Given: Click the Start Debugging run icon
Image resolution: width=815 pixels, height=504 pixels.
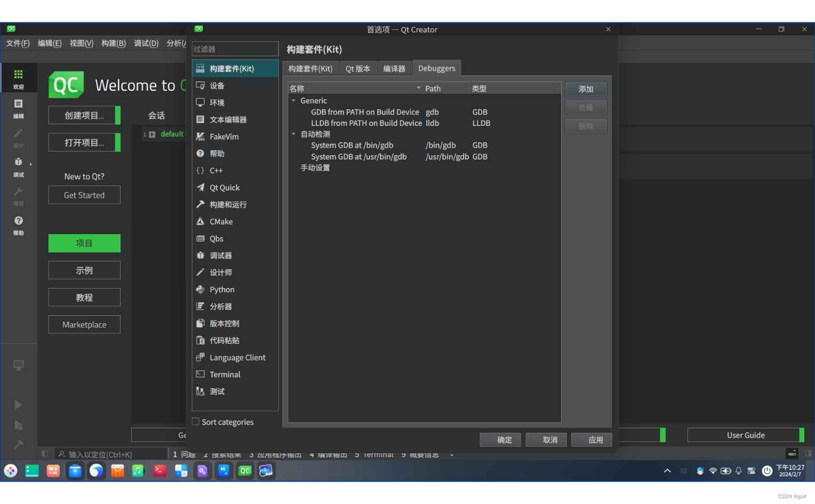Looking at the screenshot, I should pyautogui.click(x=18, y=425).
